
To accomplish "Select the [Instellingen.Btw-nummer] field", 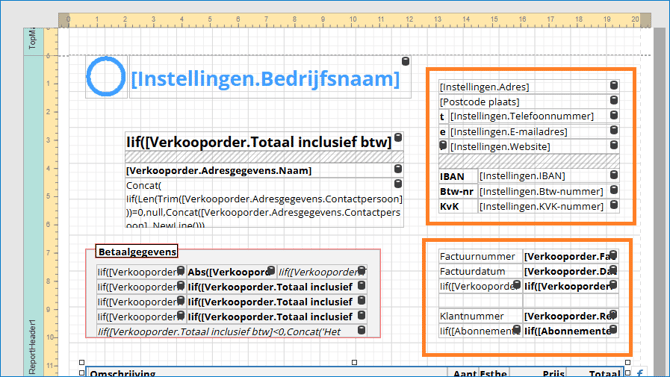I will tap(549, 191).
